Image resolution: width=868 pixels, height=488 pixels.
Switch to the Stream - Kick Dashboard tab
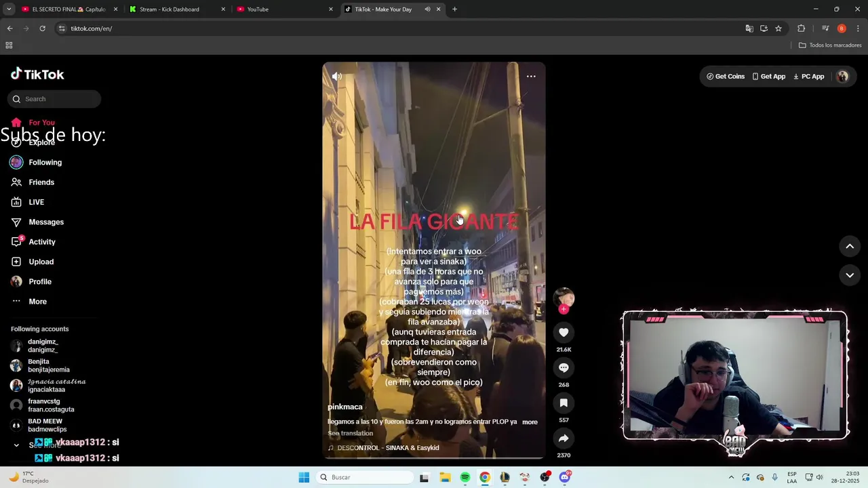pos(170,9)
